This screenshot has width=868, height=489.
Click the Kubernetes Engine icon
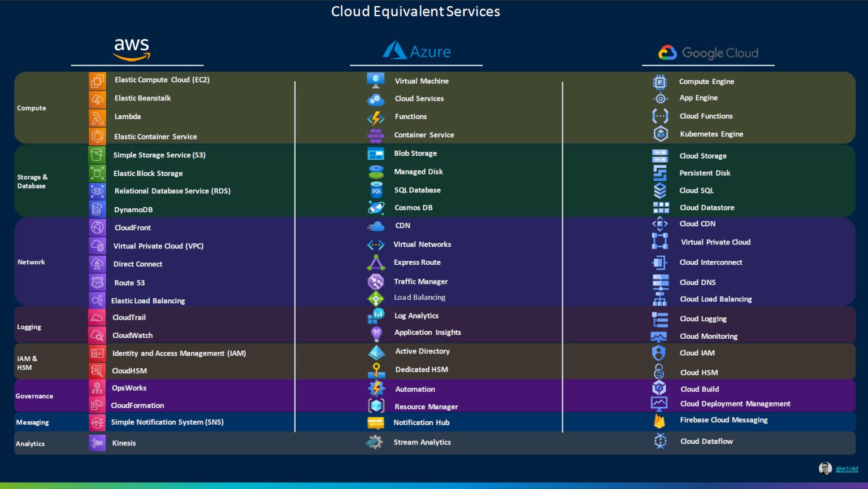pyautogui.click(x=660, y=134)
